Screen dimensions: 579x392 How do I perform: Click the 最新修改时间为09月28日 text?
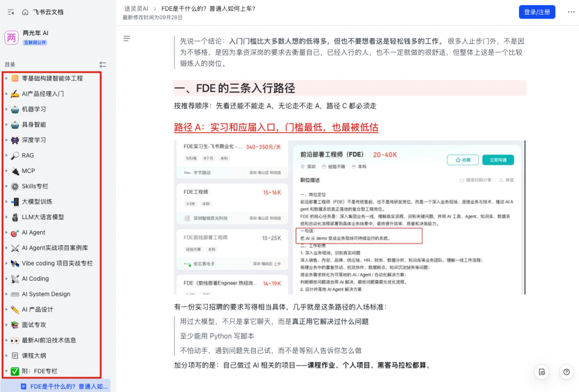tap(153, 18)
